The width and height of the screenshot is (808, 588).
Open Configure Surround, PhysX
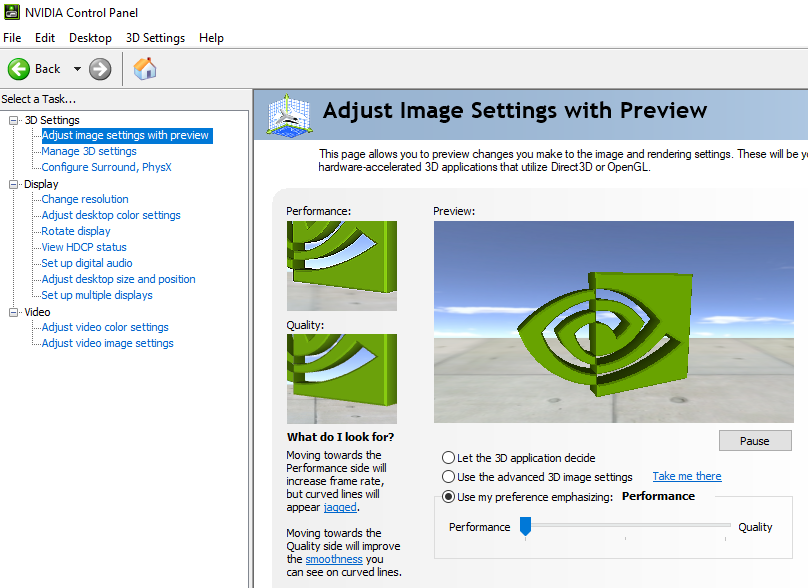(x=106, y=167)
